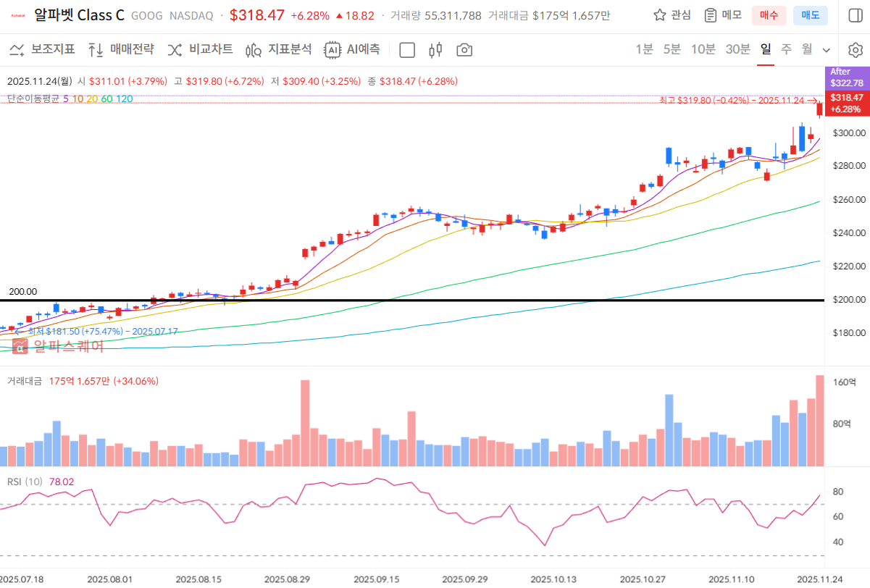This screenshot has width=870, height=588.
Task: Open chart settings gear icon
Action: coord(855,50)
